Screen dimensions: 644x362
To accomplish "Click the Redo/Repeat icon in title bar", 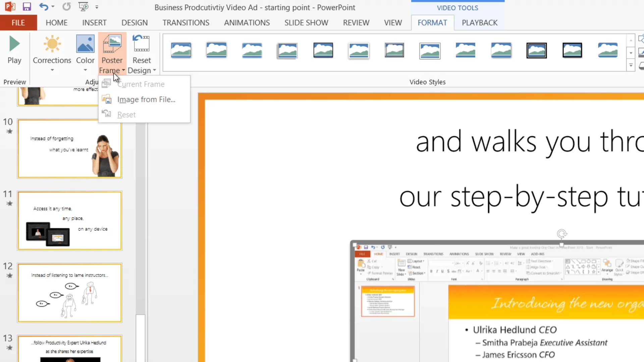I will (66, 7).
